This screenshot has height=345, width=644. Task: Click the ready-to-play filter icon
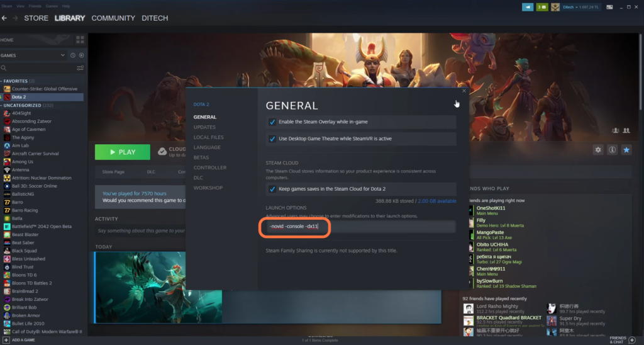pos(81,55)
